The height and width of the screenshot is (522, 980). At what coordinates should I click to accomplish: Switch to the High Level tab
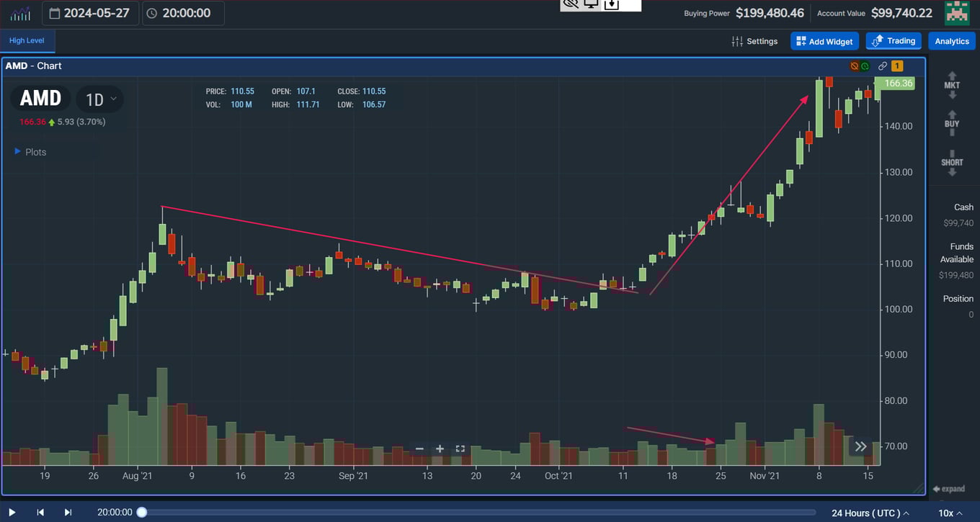(x=27, y=41)
